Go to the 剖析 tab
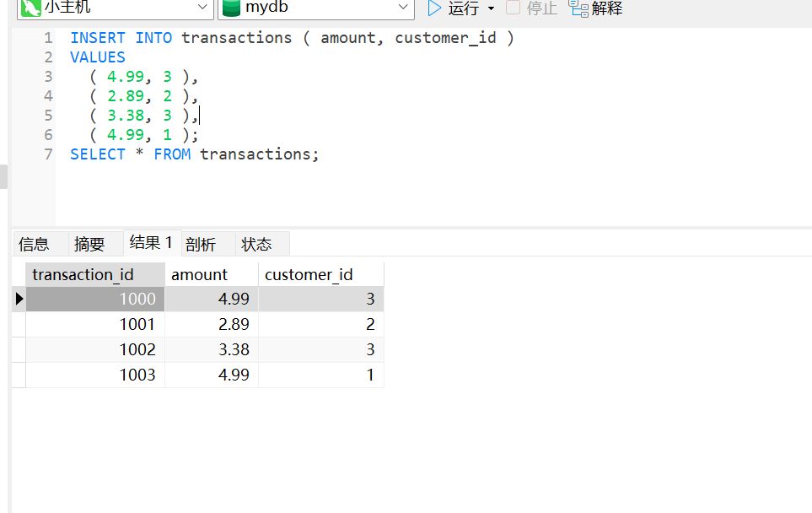The image size is (812, 513). click(x=201, y=245)
